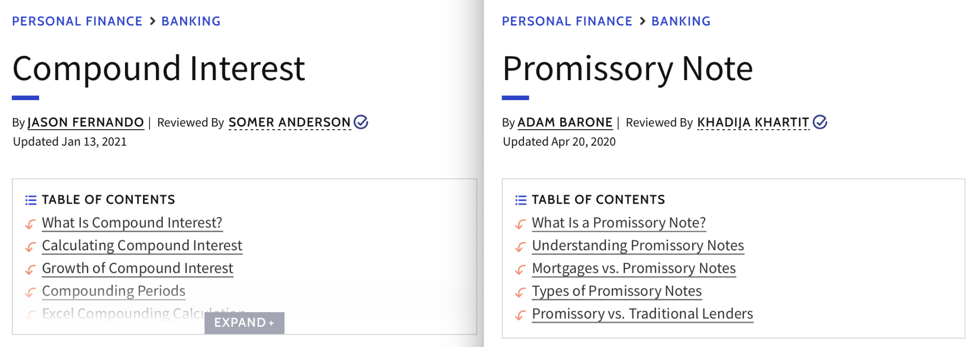Open the author page for ADAM BARONE
This screenshot has width=980, height=347.
tap(565, 122)
